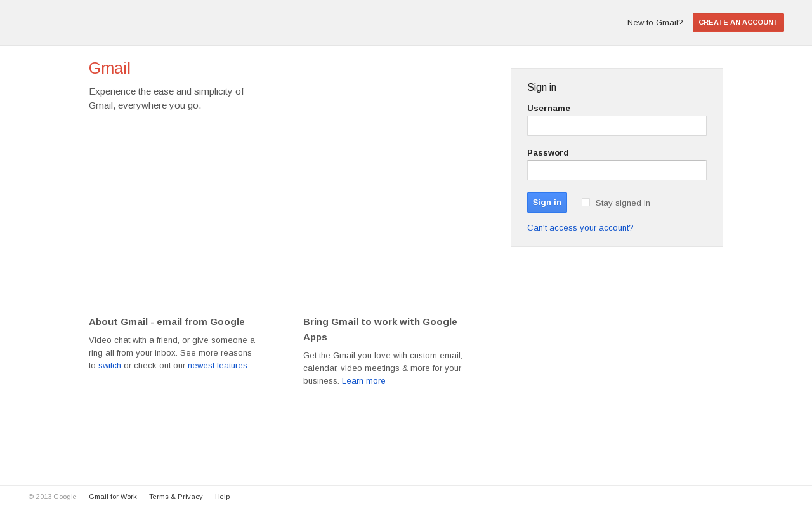Click the Username label
The width and height of the screenshot is (812, 508).
549,109
